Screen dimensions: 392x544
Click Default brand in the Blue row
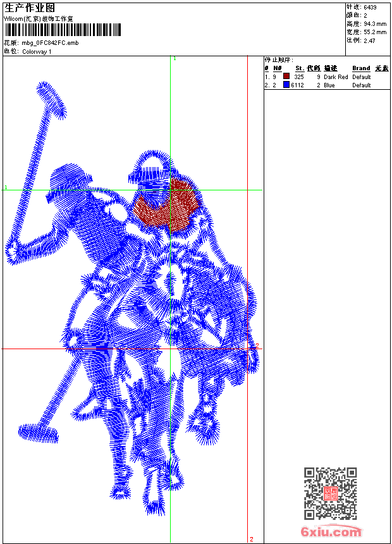click(x=362, y=85)
